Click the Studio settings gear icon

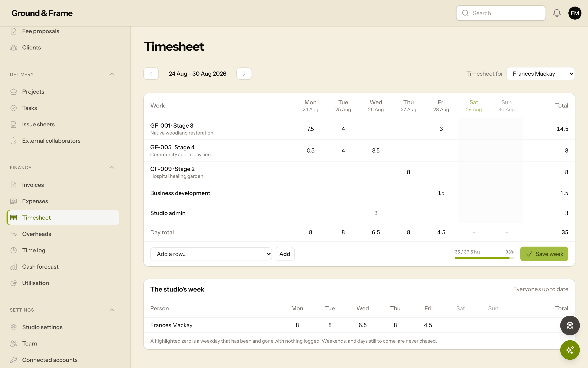(14, 327)
